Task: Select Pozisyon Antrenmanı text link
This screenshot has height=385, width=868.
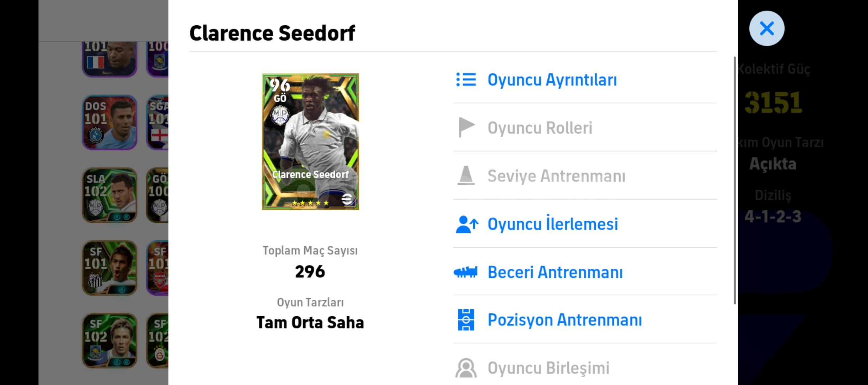Action: pyautogui.click(x=565, y=320)
